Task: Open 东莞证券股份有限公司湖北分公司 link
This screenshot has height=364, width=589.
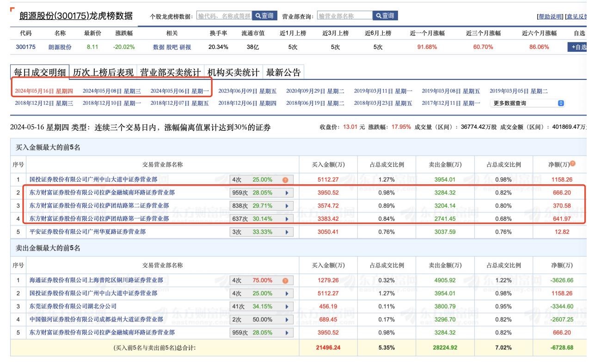Action: (73, 306)
